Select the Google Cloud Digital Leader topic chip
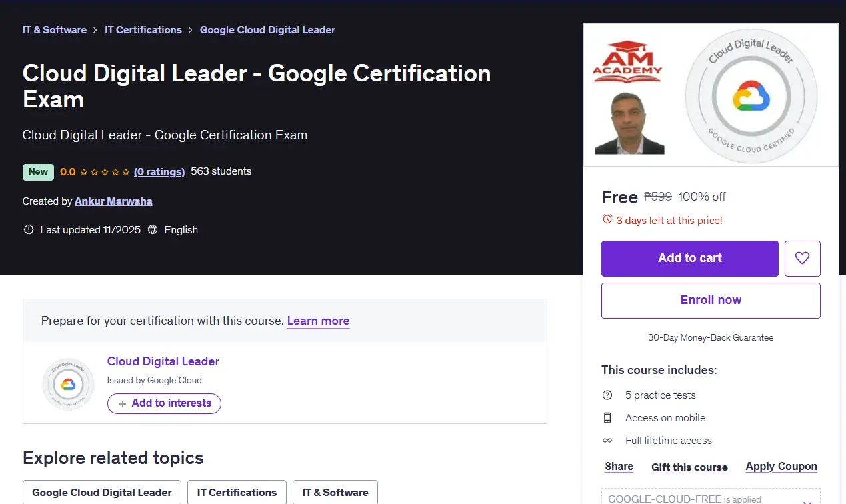 pos(102,493)
